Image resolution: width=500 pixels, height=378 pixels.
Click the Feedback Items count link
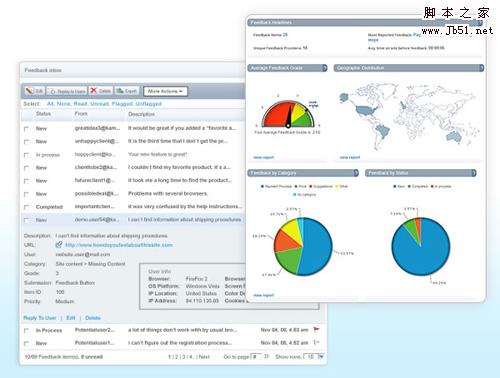pyautogui.click(x=285, y=35)
